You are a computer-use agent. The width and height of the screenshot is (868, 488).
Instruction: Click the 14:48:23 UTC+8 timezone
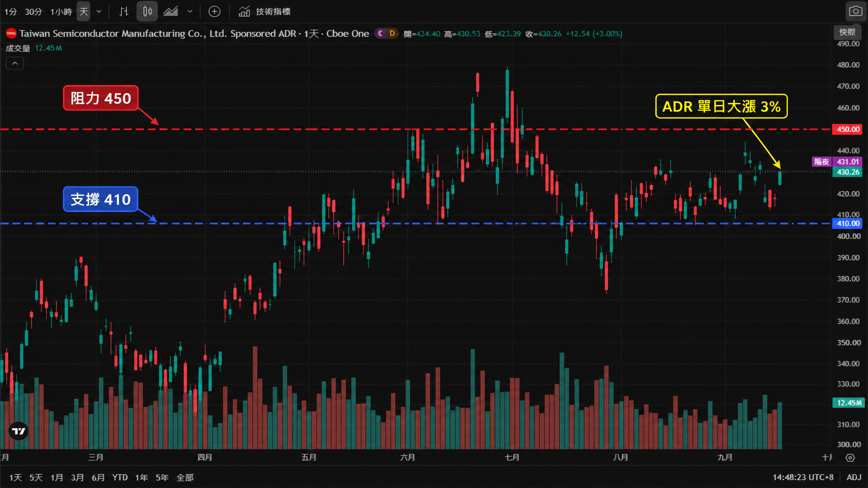click(803, 477)
